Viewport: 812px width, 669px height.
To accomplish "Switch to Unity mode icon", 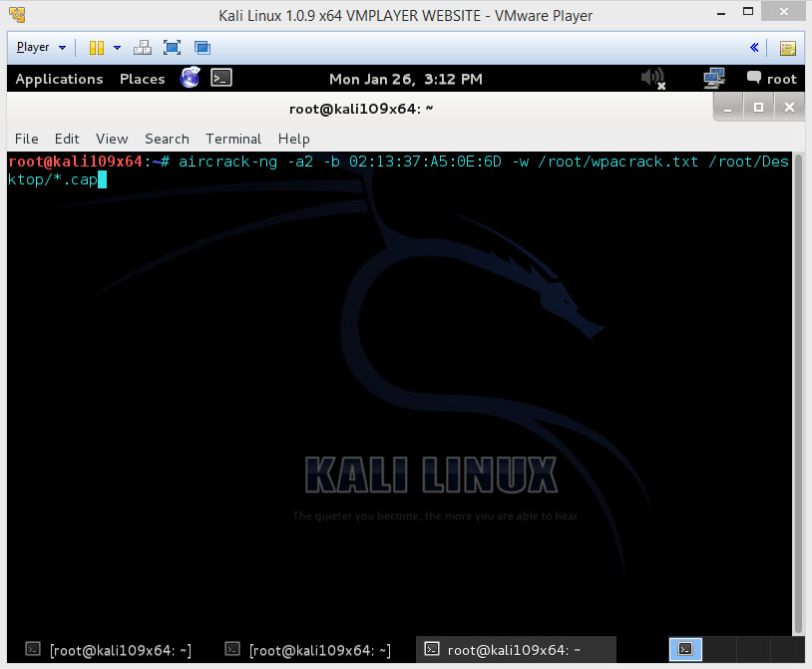I will point(202,48).
